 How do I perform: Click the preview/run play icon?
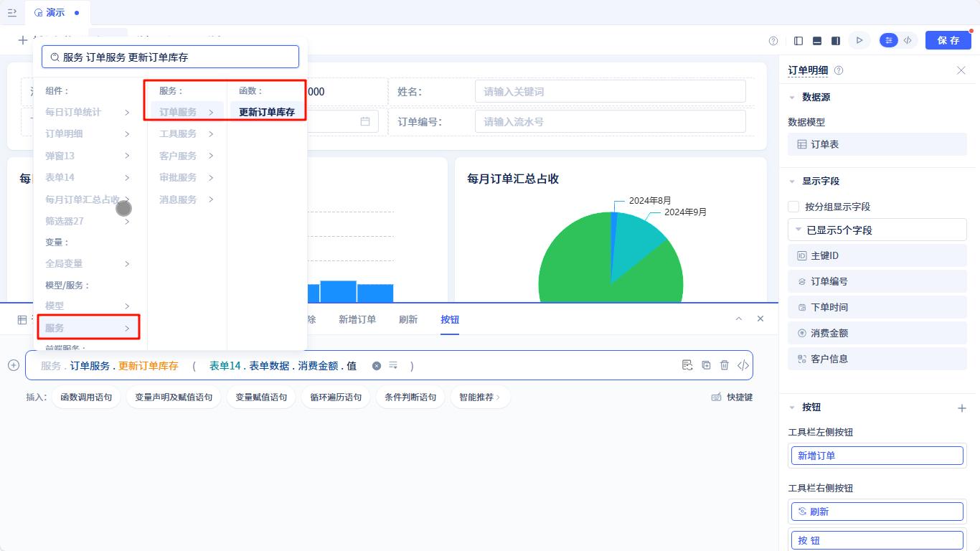(x=859, y=40)
